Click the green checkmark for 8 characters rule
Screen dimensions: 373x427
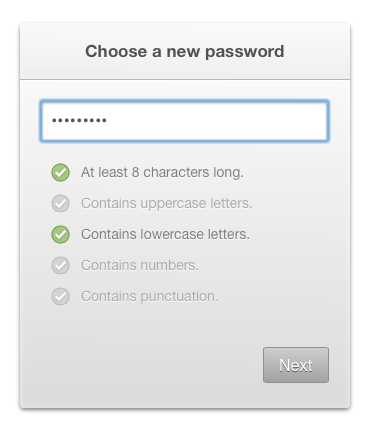[60, 172]
